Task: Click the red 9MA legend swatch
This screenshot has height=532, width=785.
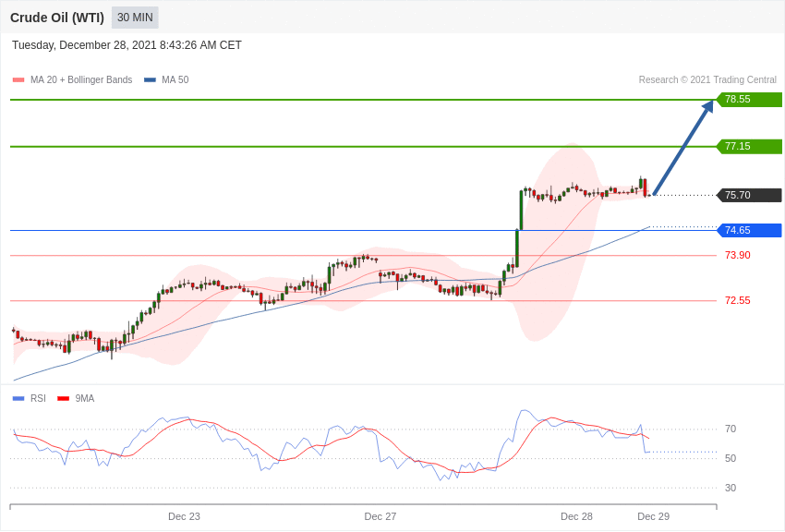Action: pyautogui.click(x=64, y=398)
